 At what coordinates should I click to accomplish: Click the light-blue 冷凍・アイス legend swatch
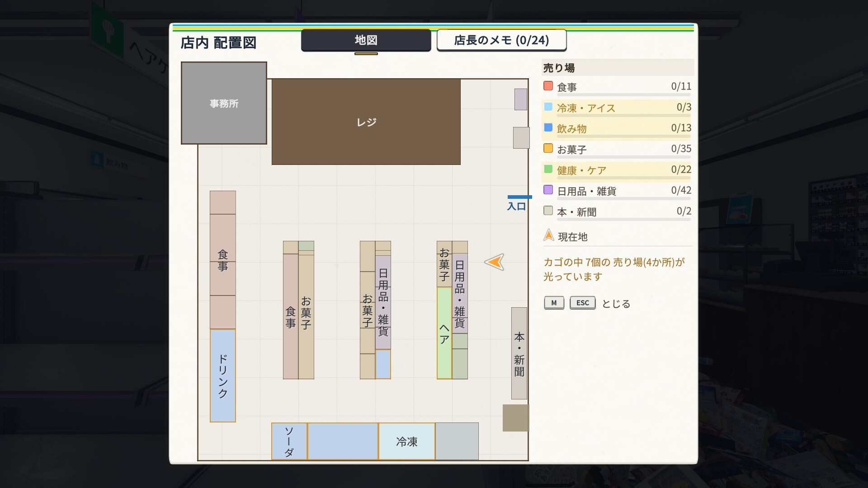coord(548,107)
